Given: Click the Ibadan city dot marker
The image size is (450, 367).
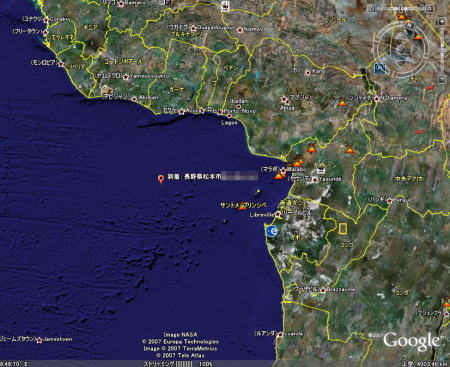Looking at the screenshot, I should (238, 107).
